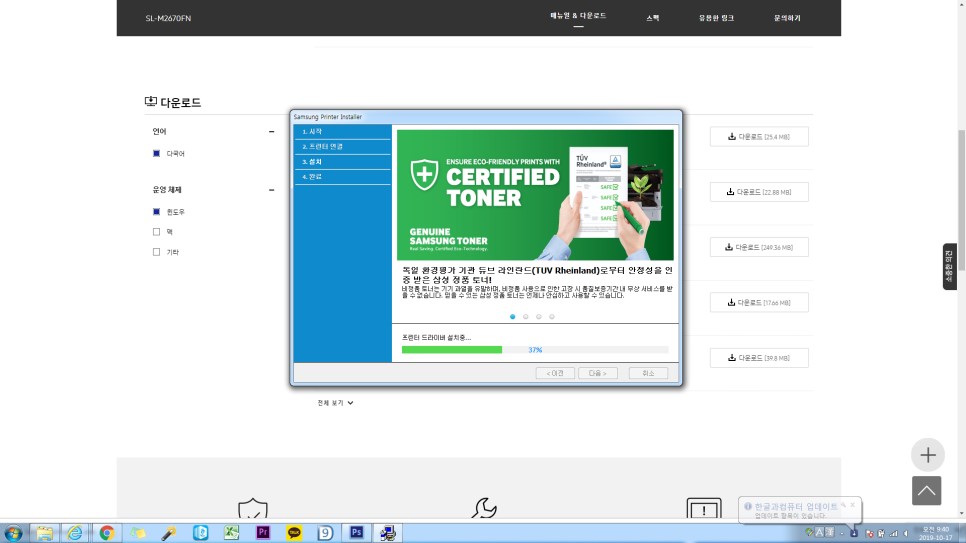Select the first banner carousel dot
This screenshot has width=966, height=543.
coord(513,317)
